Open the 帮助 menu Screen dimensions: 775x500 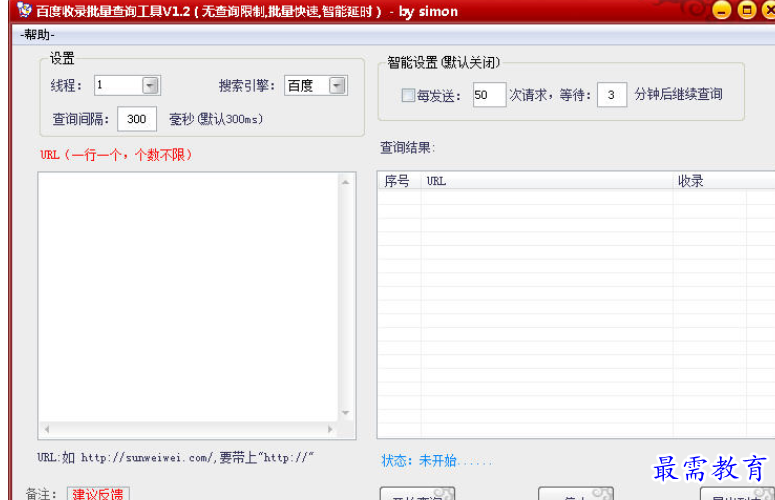pyautogui.click(x=38, y=35)
